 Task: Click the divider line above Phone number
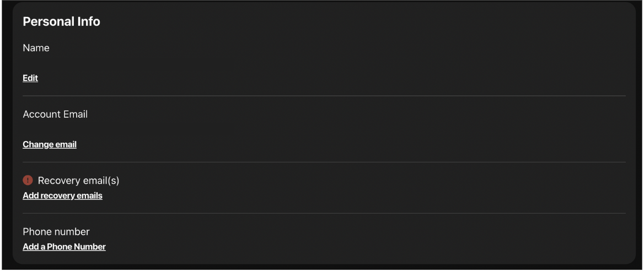click(x=324, y=213)
